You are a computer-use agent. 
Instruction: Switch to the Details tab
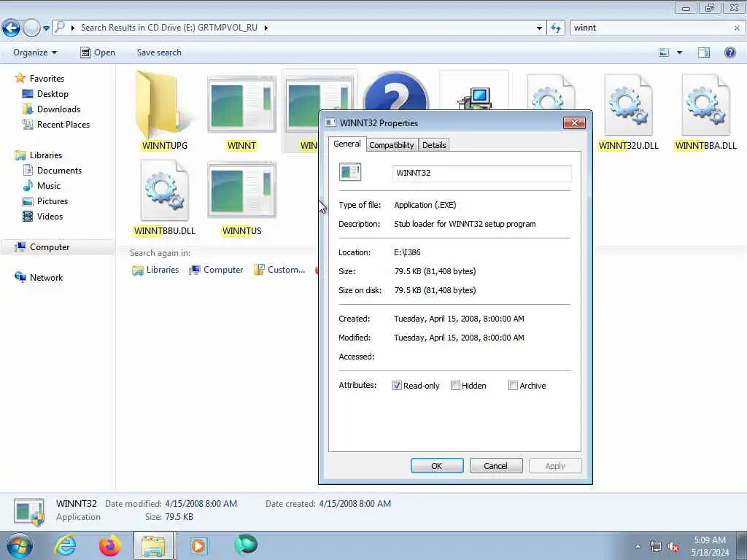point(434,145)
